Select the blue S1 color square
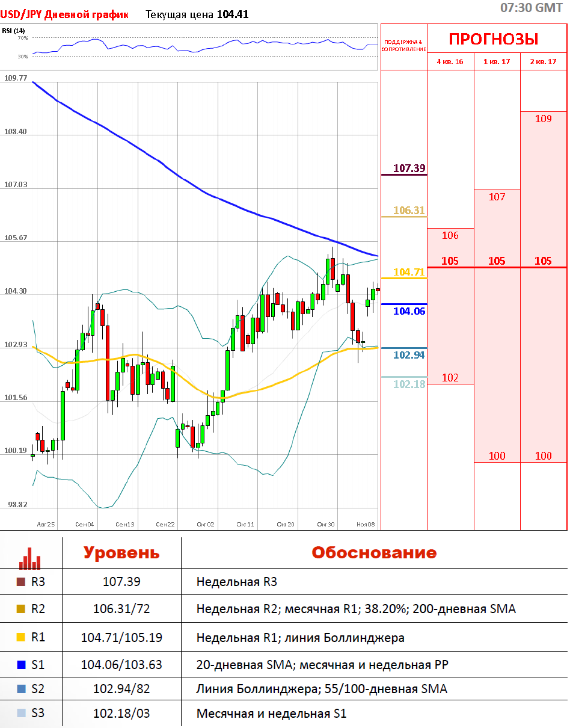Viewport: 570px width, 728px height. click(x=21, y=665)
